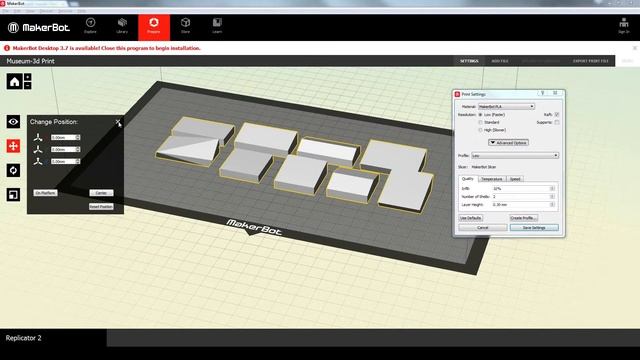Reset view with the Home icon
This screenshot has width=640, height=360.
[15, 82]
